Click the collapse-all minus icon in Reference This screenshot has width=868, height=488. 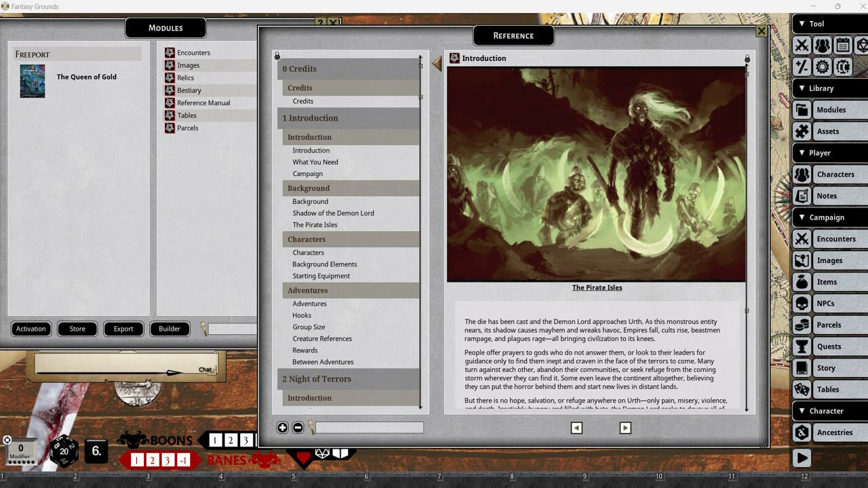coord(298,428)
